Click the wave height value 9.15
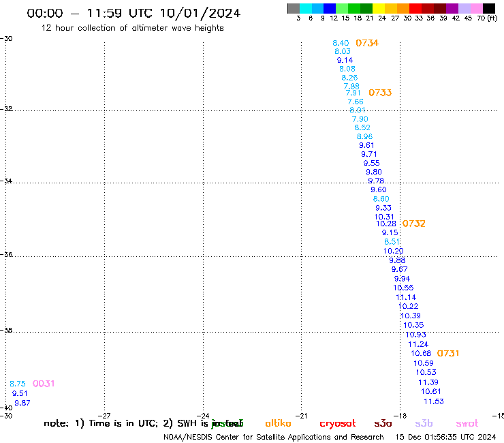The width and height of the screenshot is (504, 443). point(390,232)
